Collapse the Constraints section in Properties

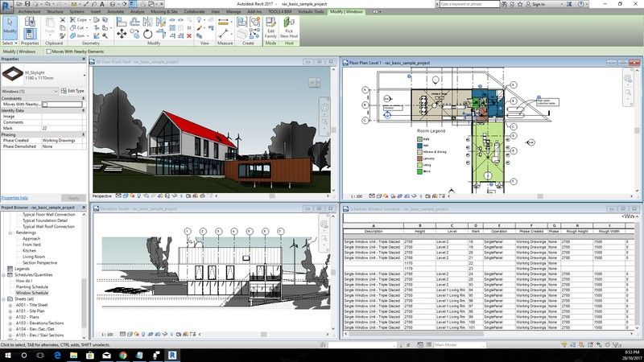tap(84, 98)
